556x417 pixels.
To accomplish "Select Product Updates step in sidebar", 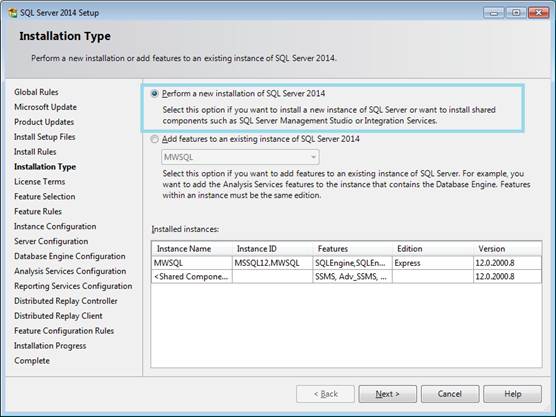I will tap(44, 122).
